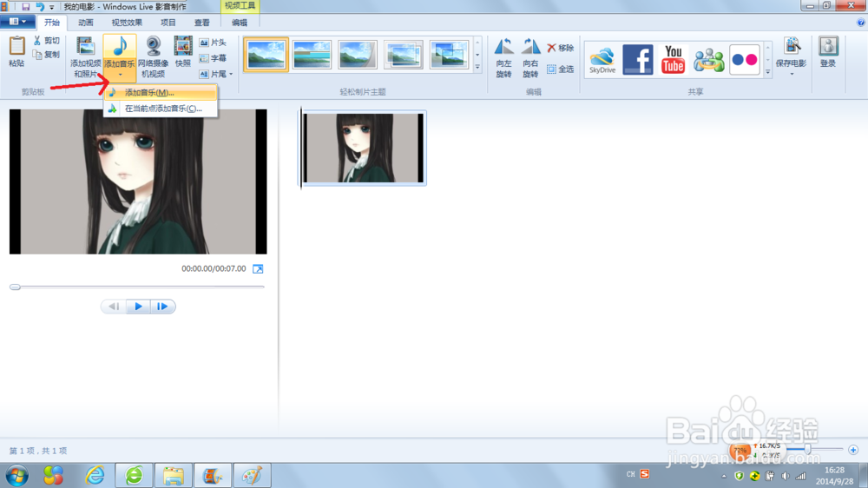Expand the AutoMovie themes gallery
This screenshot has height=488, width=868.
(477, 67)
